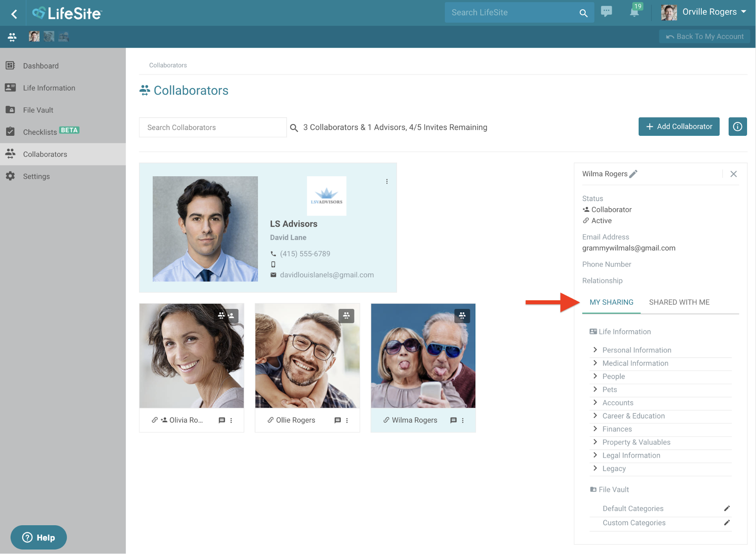Expand Personal Information row
756x554 pixels.
click(x=660, y=350)
